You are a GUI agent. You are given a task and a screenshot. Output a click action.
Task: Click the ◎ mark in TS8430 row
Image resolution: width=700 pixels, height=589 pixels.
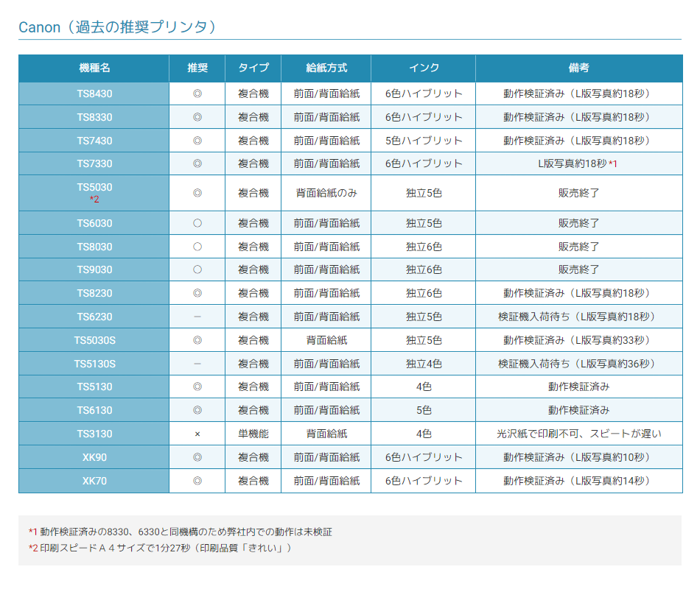pyautogui.click(x=197, y=94)
